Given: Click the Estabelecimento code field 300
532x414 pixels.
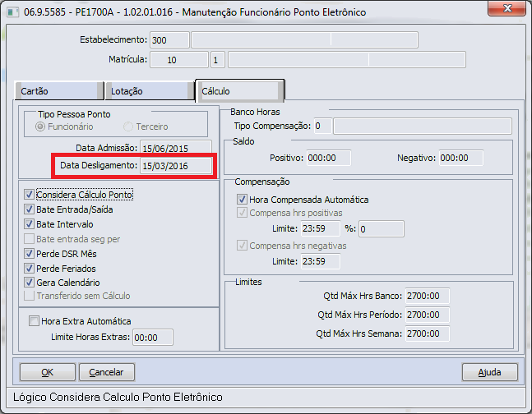Looking at the screenshot, I should tap(169, 40).
